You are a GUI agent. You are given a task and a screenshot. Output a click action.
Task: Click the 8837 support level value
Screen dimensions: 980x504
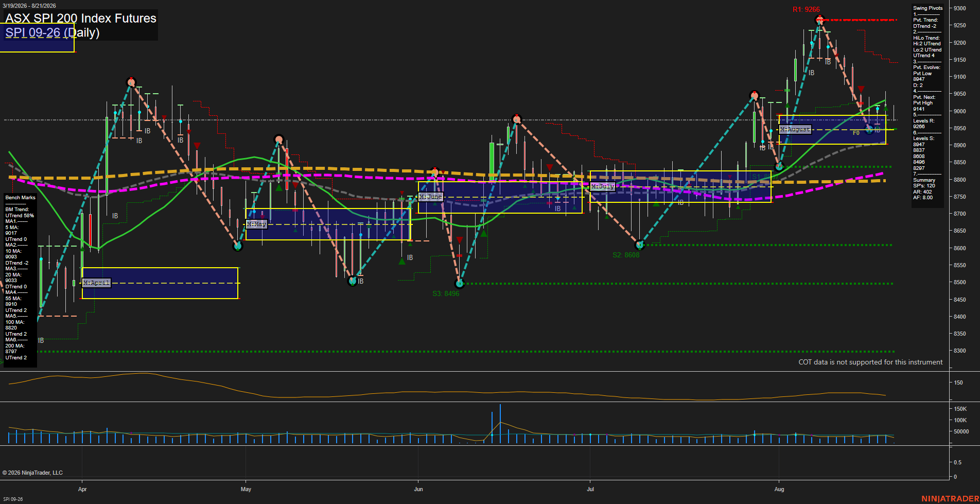tap(919, 150)
